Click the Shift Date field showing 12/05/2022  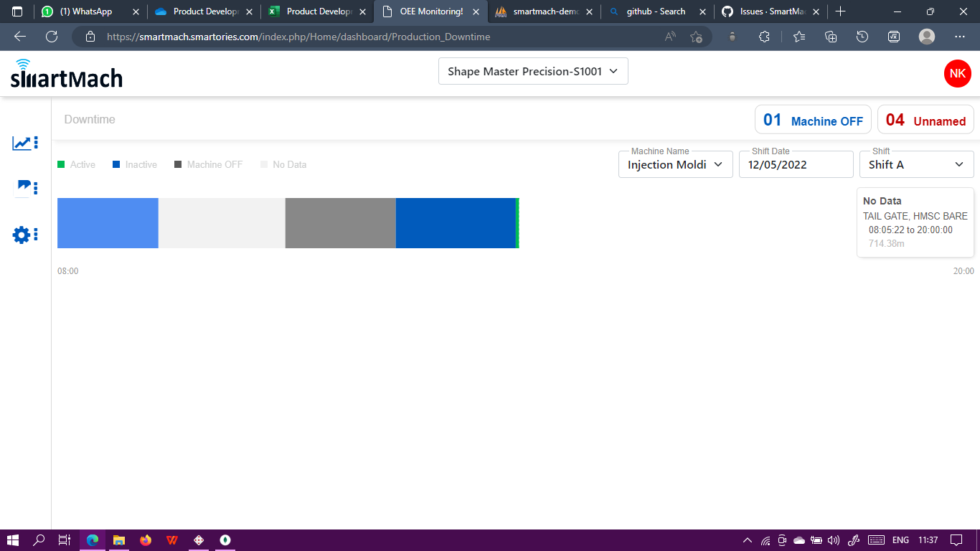796,164
